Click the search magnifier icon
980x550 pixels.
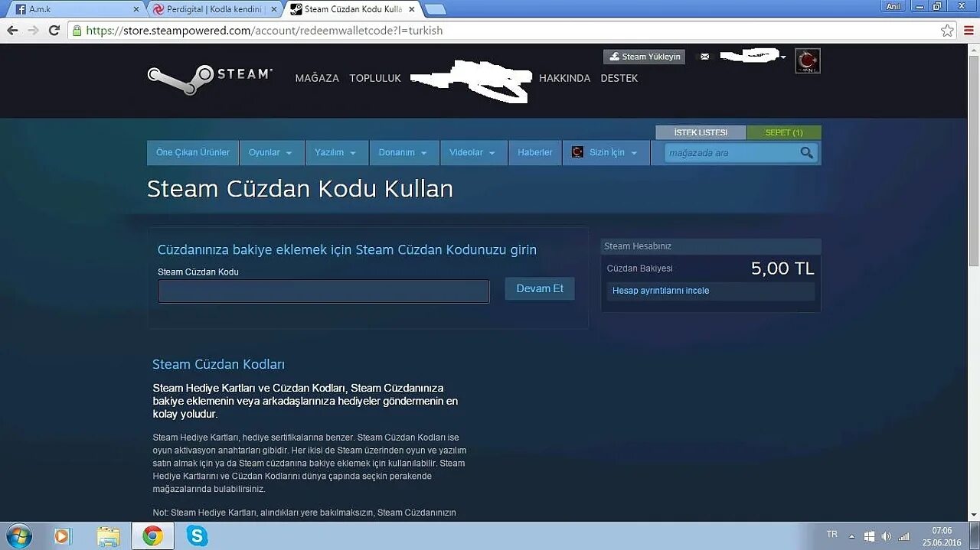pos(806,153)
